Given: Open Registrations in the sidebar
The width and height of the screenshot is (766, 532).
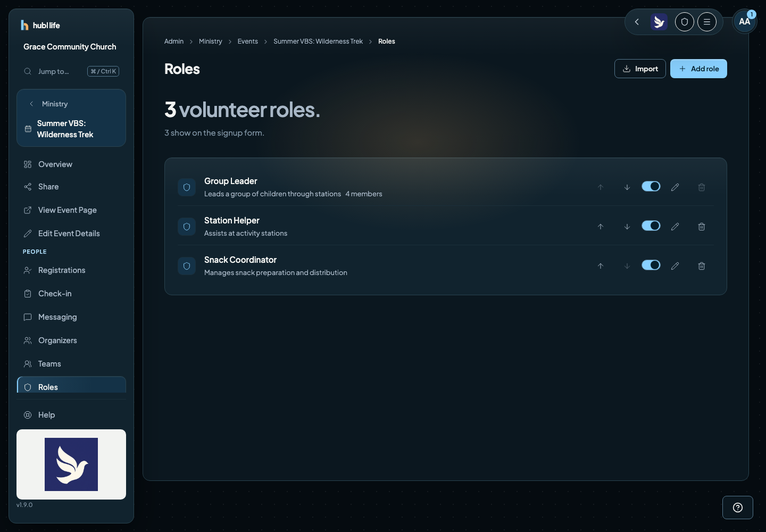Looking at the screenshot, I should click(71, 270).
